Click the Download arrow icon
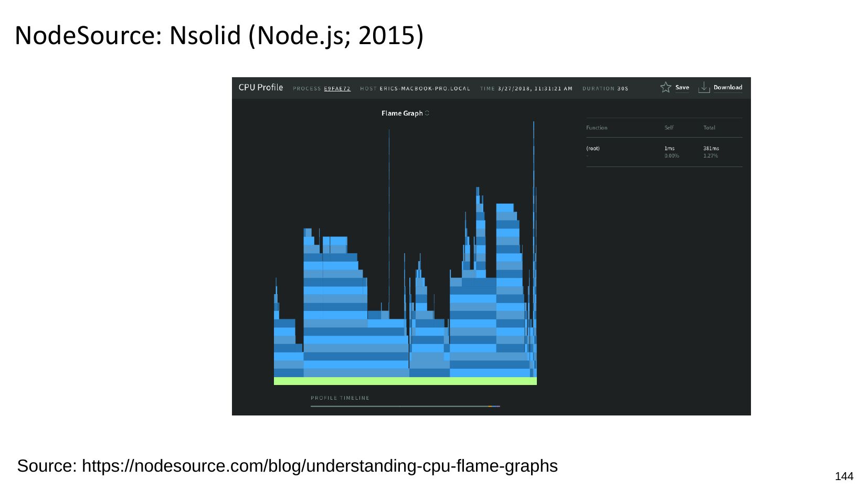This screenshot has width=868, height=489. [x=704, y=88]
